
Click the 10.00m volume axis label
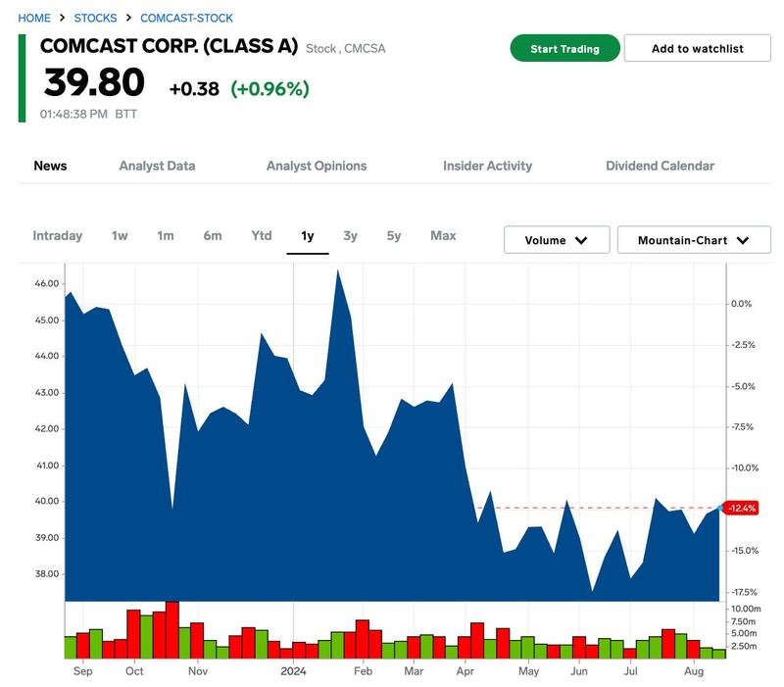click(746, 609)
